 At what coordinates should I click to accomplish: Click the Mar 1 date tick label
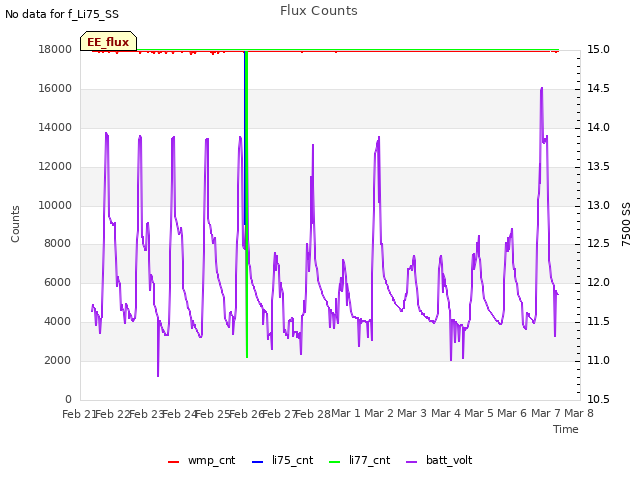[x=346, y=413]
